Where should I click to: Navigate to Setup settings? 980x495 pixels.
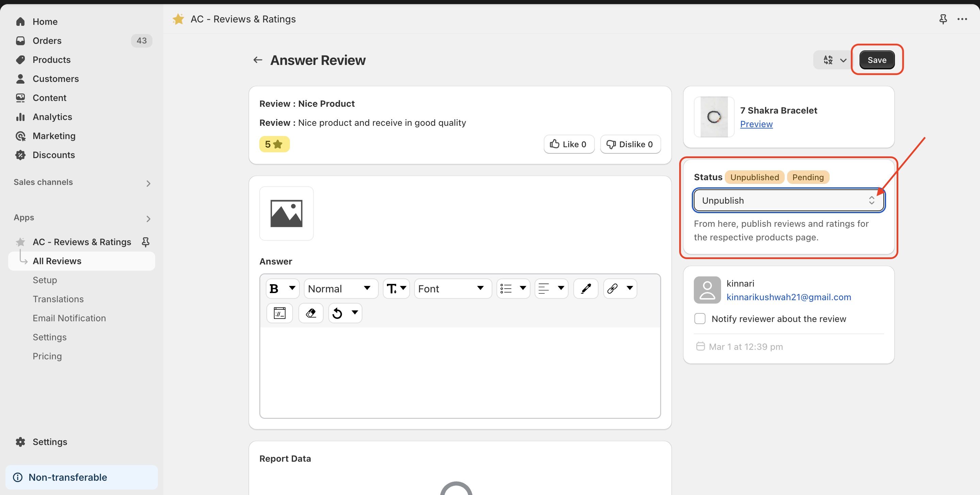45,280
